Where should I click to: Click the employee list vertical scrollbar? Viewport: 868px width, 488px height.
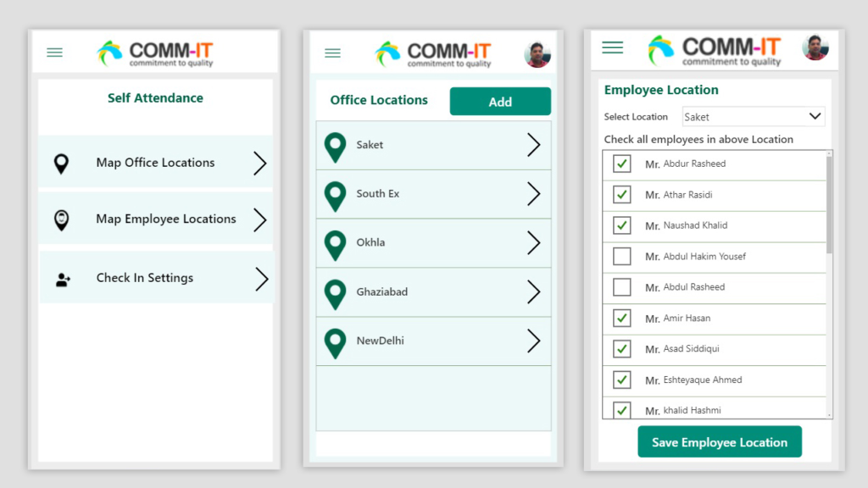pyautogui.click(x=829, y=203)
